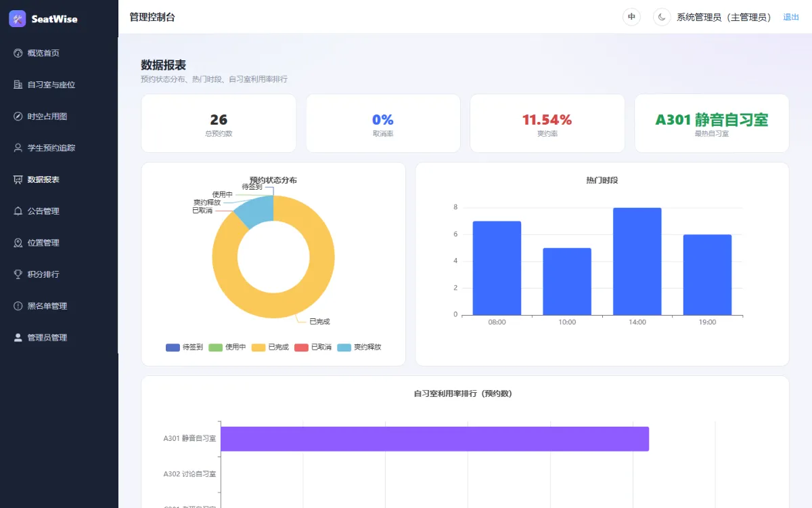Open 时空占用图 menu item
Viewport: 812px width, 508px height.
coord(59,116)
